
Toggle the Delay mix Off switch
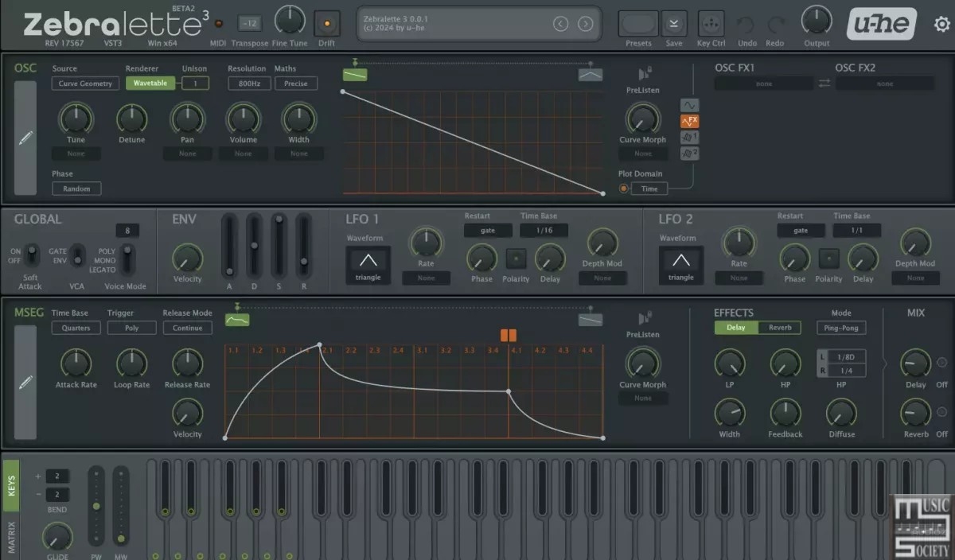click(x=941, y=363)
